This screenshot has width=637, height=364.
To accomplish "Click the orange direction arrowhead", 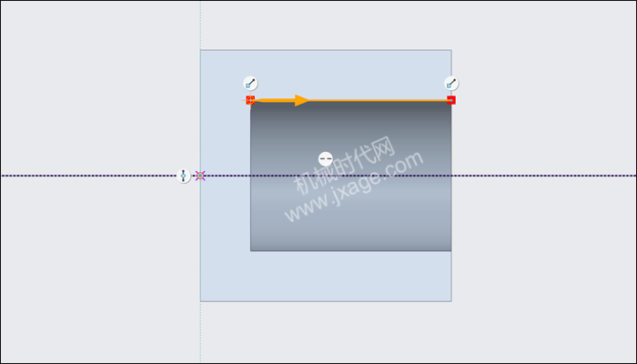I will point(301,100).
